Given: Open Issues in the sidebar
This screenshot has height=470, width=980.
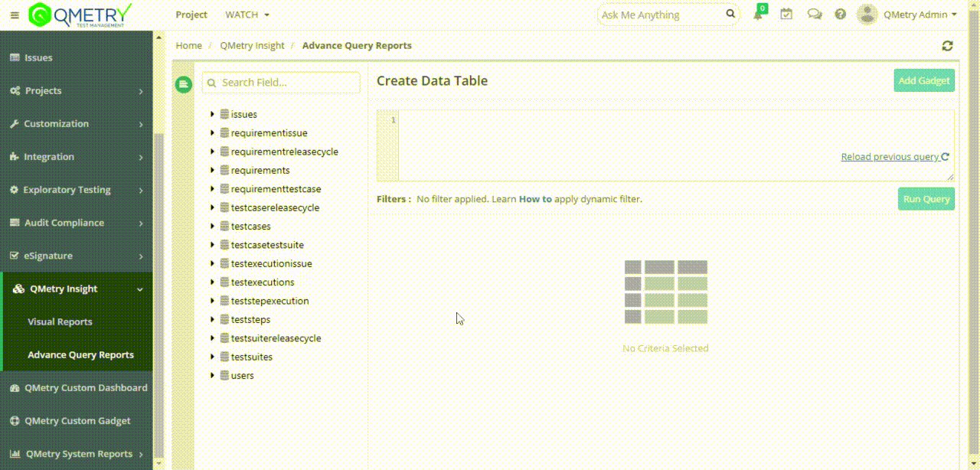Looking at the screenshot, I should pos(77,57).
